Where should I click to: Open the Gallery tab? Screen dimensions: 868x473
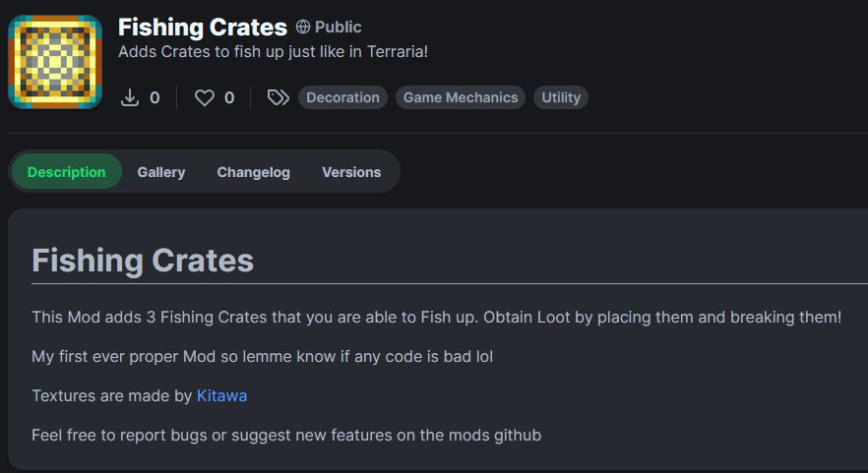161,172
